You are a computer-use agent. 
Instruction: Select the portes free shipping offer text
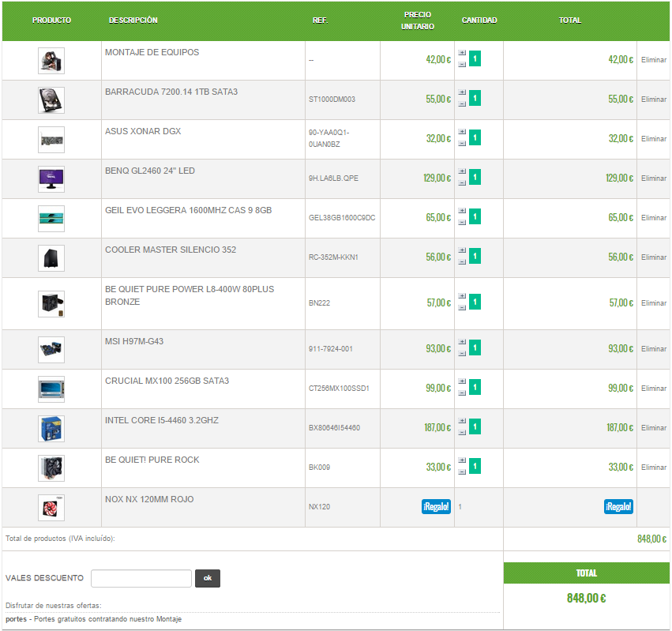[93, 619]
